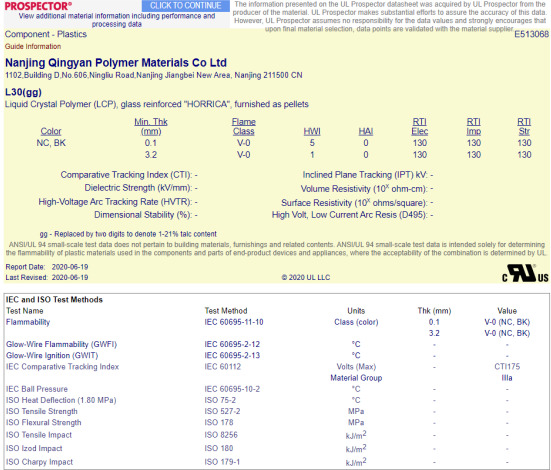Viewport: 551px width, 470px height.
Task: Open the Min. Thk column header link
Action: click(x=151, y=127)
